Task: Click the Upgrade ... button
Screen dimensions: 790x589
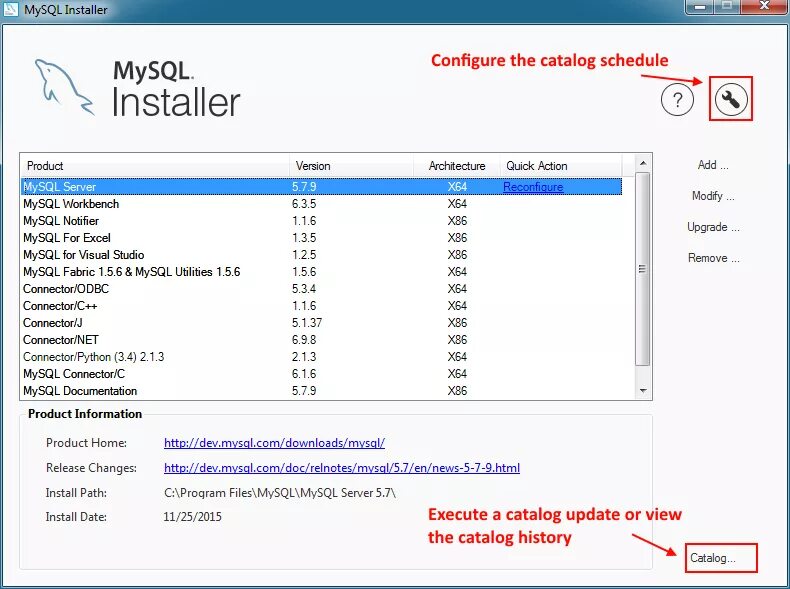Action: click(713, 227)
